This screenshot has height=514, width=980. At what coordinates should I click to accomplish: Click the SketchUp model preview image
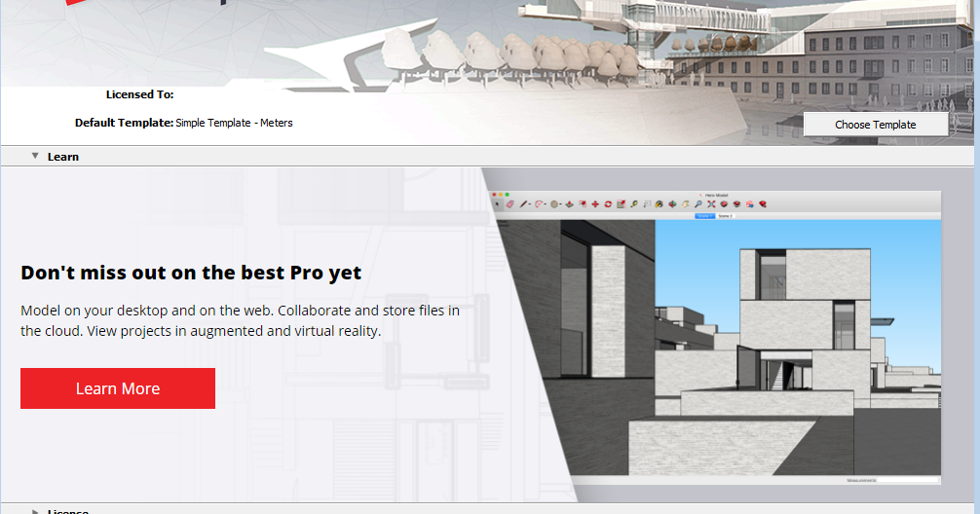[716, 338]
